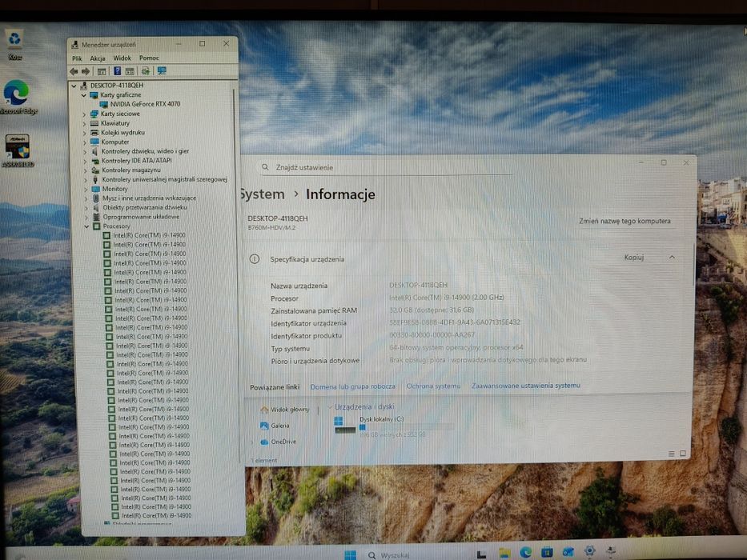Screen dimensions: 747x560
Task: Select the NVIDIA GeForce RTX 4070 device
Action: [x=145, y=104]
